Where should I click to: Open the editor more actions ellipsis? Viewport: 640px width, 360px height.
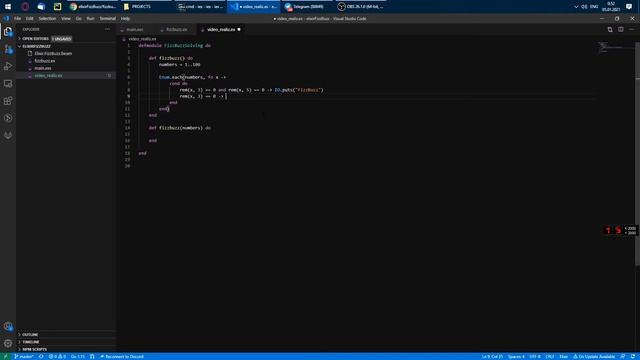[x=631, y=29]
